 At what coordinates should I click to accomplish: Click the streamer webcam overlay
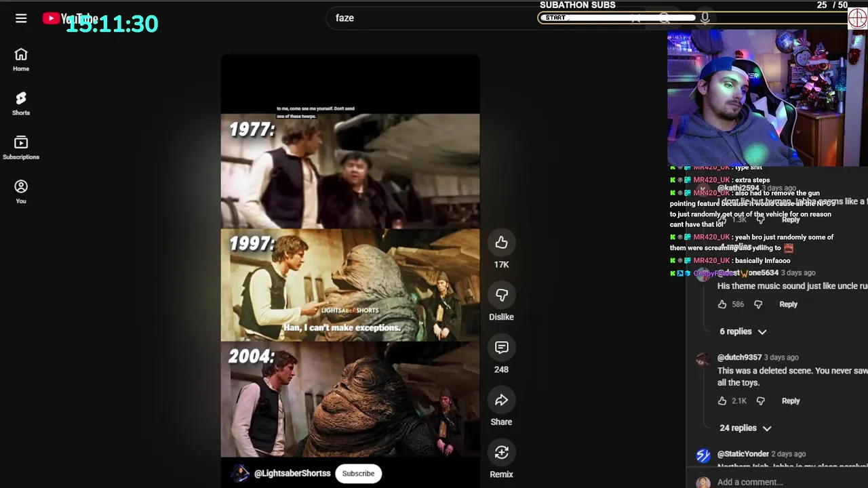tap(757, 98)
